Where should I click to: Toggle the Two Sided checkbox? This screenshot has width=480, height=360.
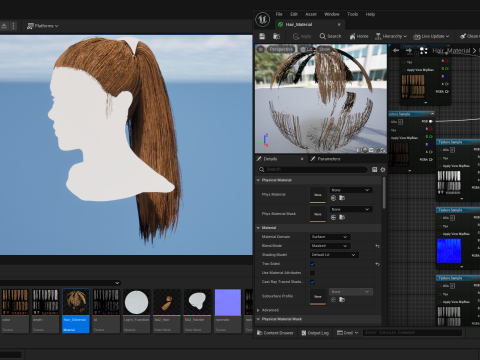point(312,264)
